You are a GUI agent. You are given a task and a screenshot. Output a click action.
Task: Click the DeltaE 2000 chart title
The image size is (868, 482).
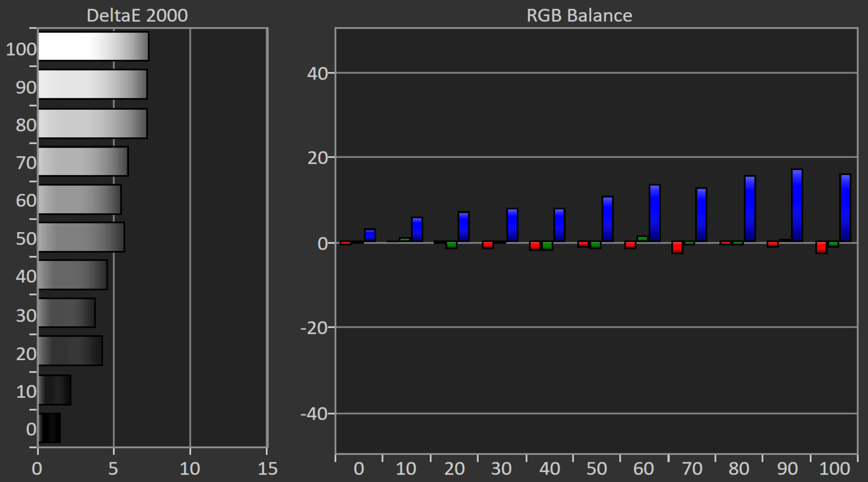click(x=137, y=16)
